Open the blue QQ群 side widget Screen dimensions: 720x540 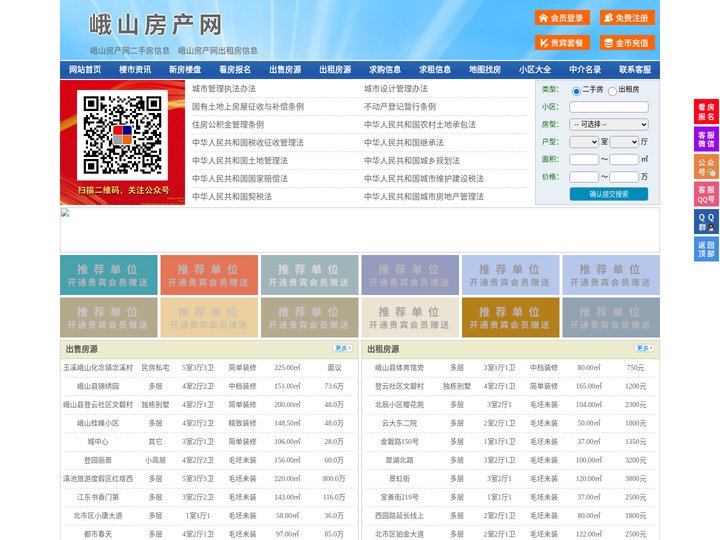(706, 222)
